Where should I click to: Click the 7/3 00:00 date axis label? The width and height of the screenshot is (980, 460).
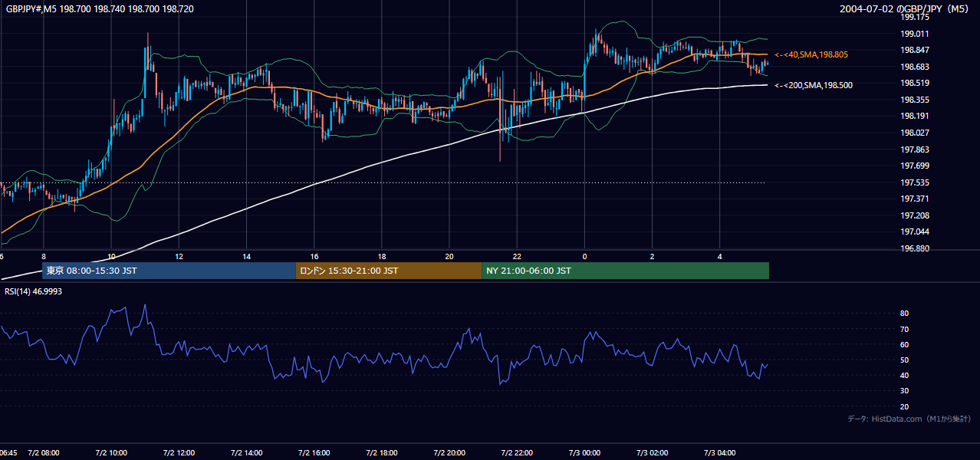(584, 452)
